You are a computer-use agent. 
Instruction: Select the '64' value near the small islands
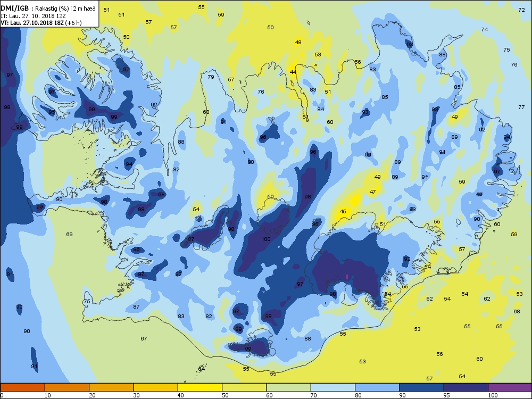click(x=202, y=369)
